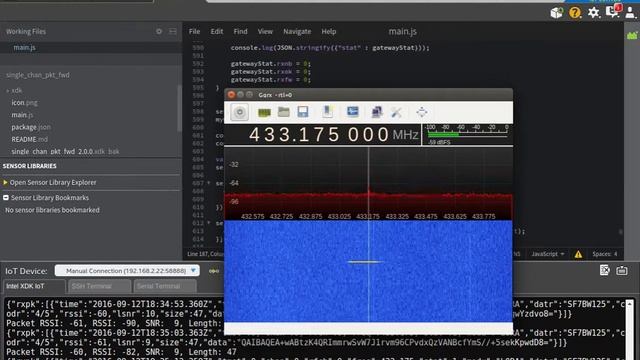Click rightmost console icon above terminal
640x360 pixels.
click(x=622, y=270)
